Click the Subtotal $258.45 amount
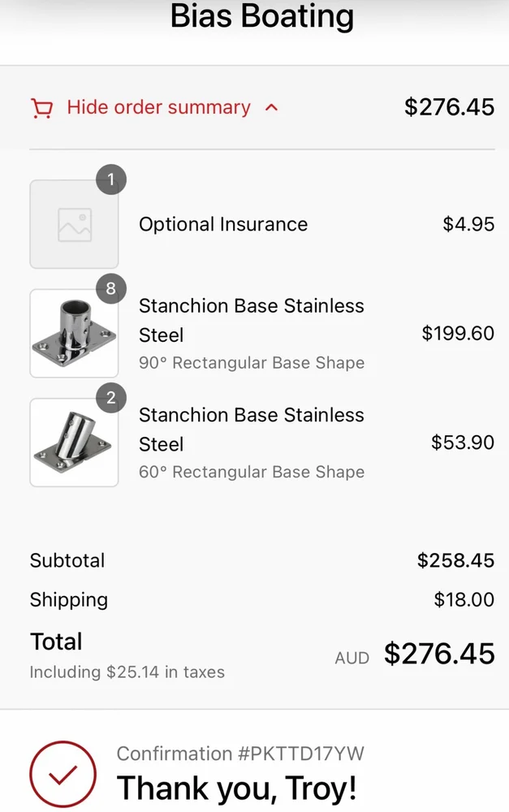 (455, 560)
